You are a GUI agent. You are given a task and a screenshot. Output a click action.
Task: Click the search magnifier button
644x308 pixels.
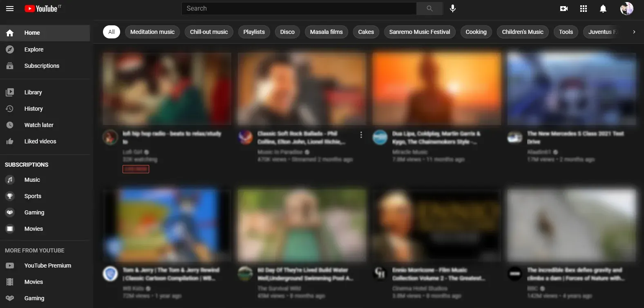pos(429,9)
